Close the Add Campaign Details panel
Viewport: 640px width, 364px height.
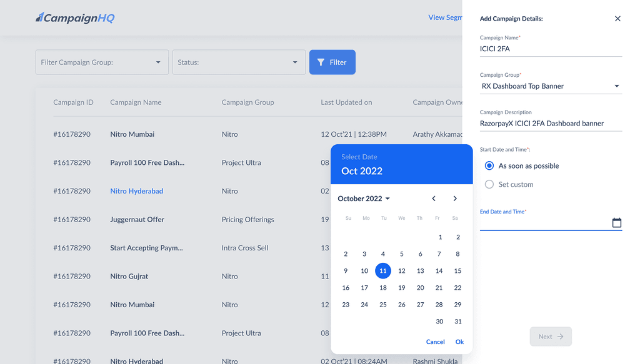[617, 19]
